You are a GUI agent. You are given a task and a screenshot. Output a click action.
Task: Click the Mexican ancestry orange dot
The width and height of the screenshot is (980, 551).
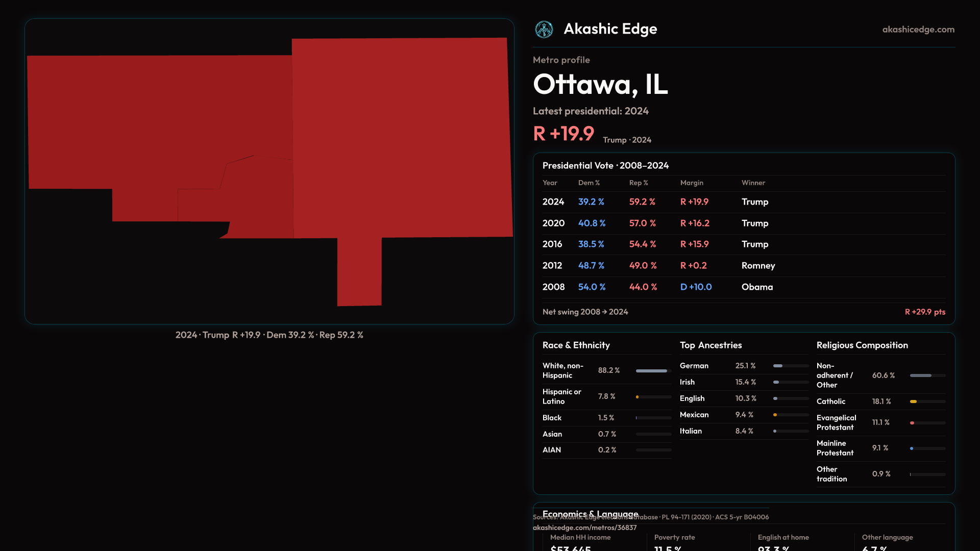[775, 415]
